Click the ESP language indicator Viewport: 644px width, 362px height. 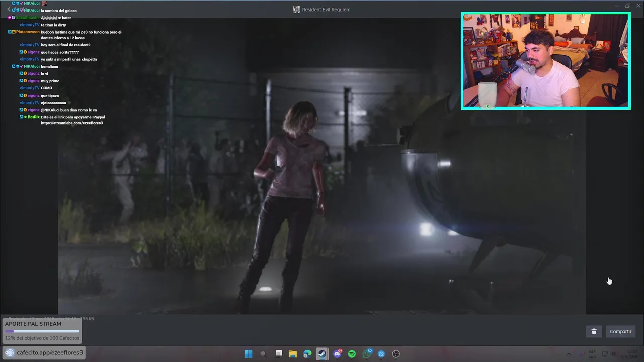click(x=592, y=353)
